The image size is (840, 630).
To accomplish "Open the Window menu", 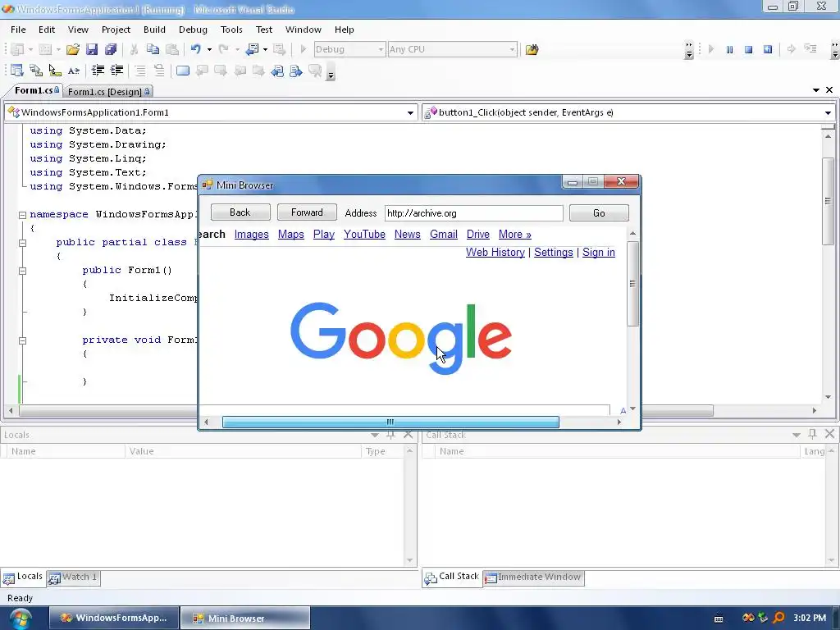I will tap(304, 30).
